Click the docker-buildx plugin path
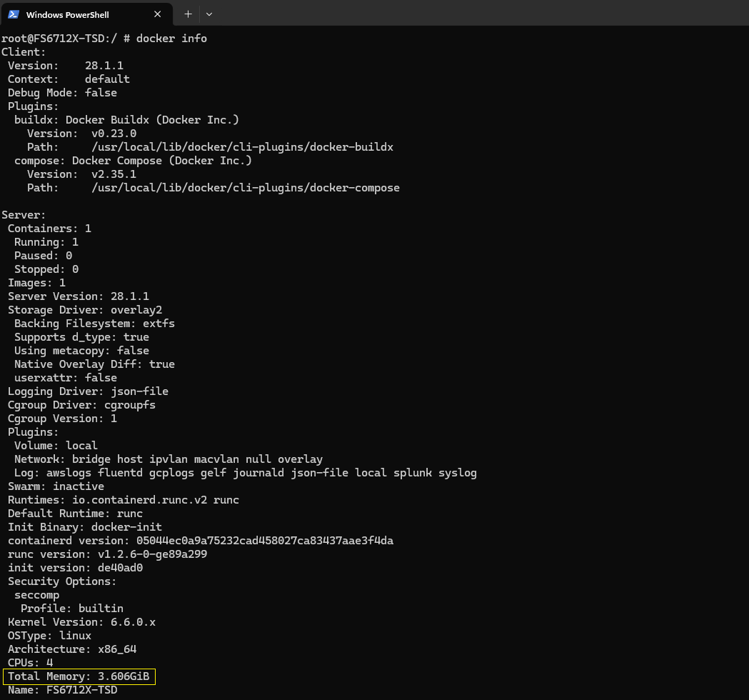Viewport: 749px width, 700px height. [x=242, y=147]
